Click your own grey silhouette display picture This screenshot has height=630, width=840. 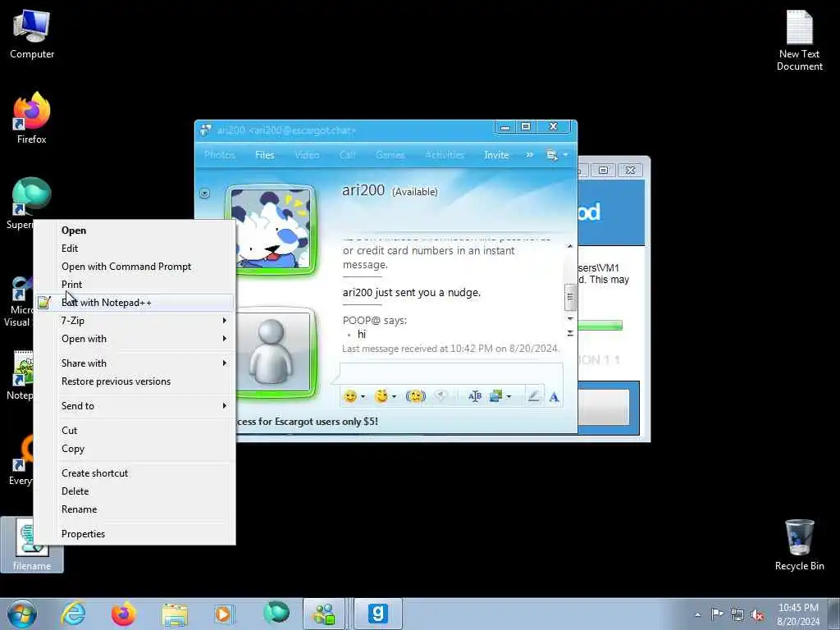click(x=274, y=353)
